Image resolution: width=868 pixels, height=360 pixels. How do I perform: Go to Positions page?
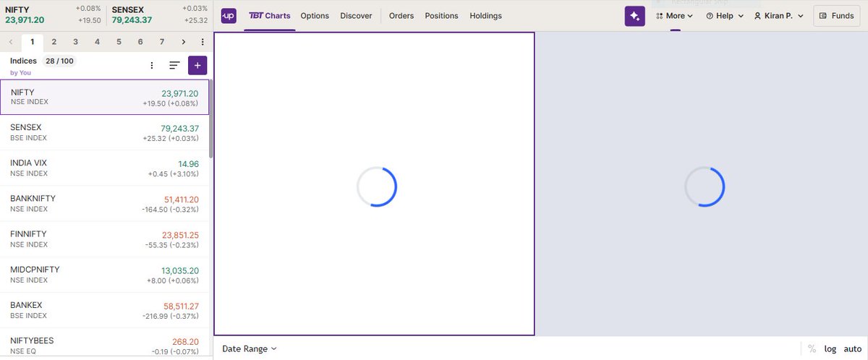point(441,15)
